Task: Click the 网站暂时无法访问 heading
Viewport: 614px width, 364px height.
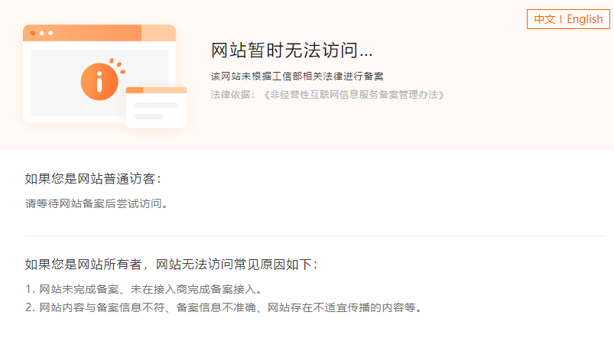Action: (x=291, y=50)
